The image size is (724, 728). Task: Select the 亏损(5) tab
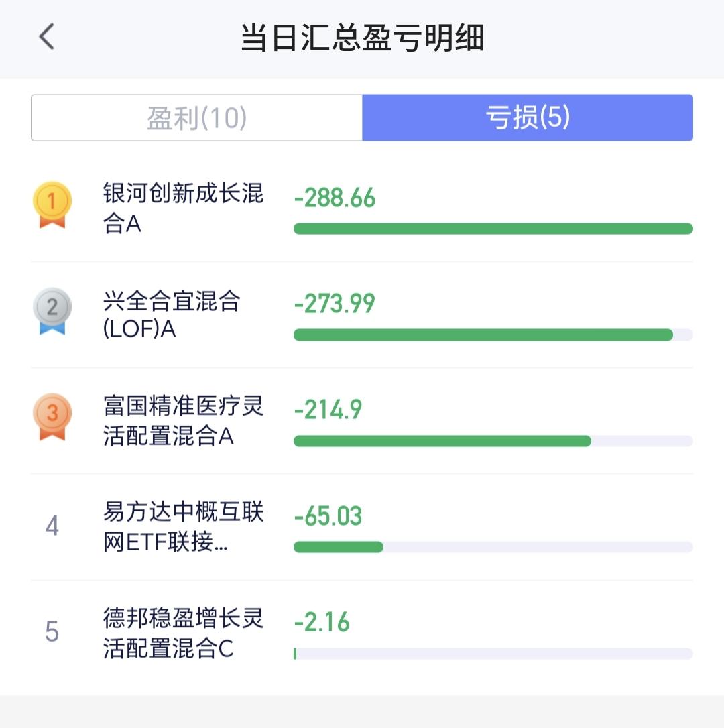point(528,118)
